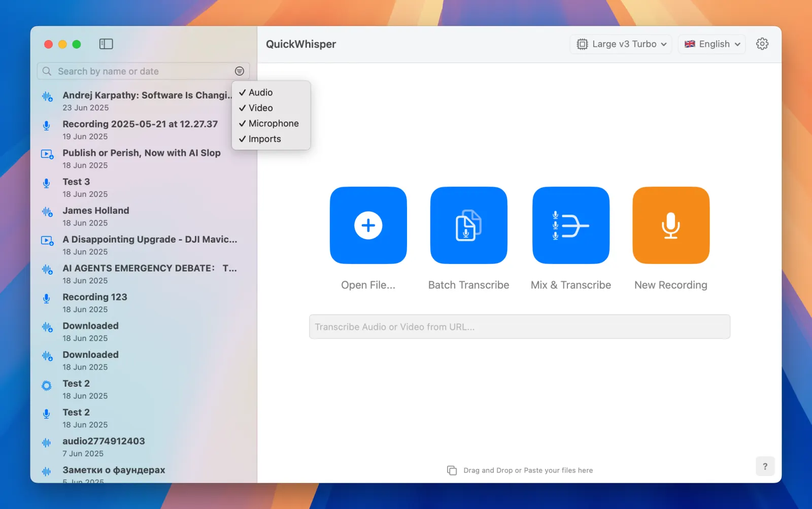Click the New Recording label
Viewport: 812px width, 509px height.
[x=671, y=285]
